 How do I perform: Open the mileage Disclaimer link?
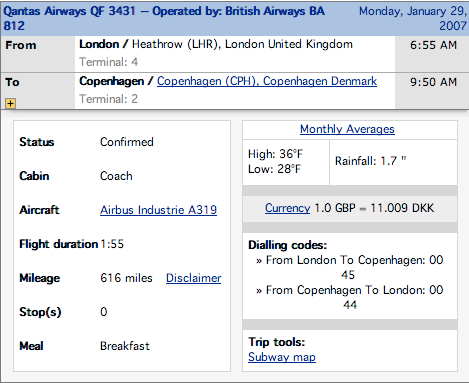point(194,278)
